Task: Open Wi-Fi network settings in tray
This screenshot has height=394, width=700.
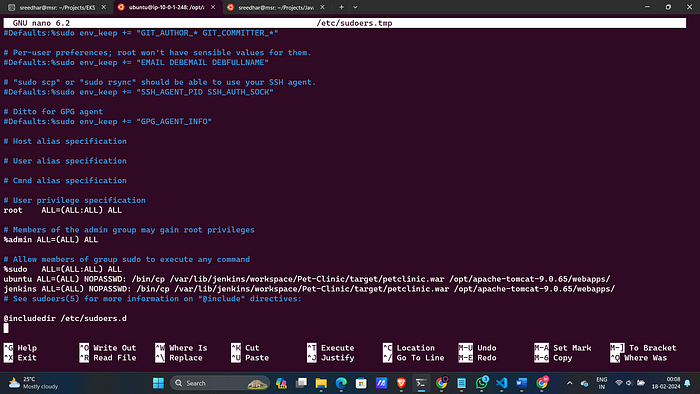Action: click(619, 383)
